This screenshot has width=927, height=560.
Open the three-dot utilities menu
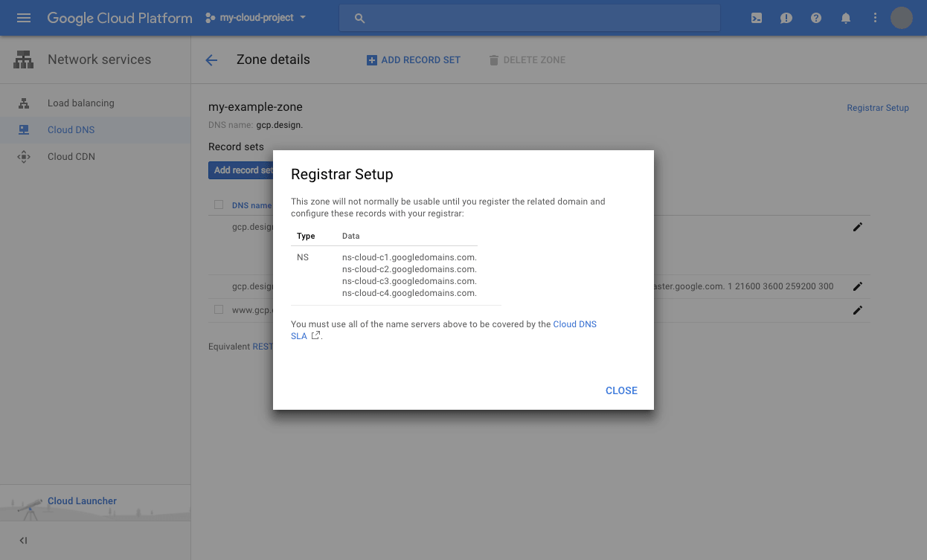click(876, 18)
